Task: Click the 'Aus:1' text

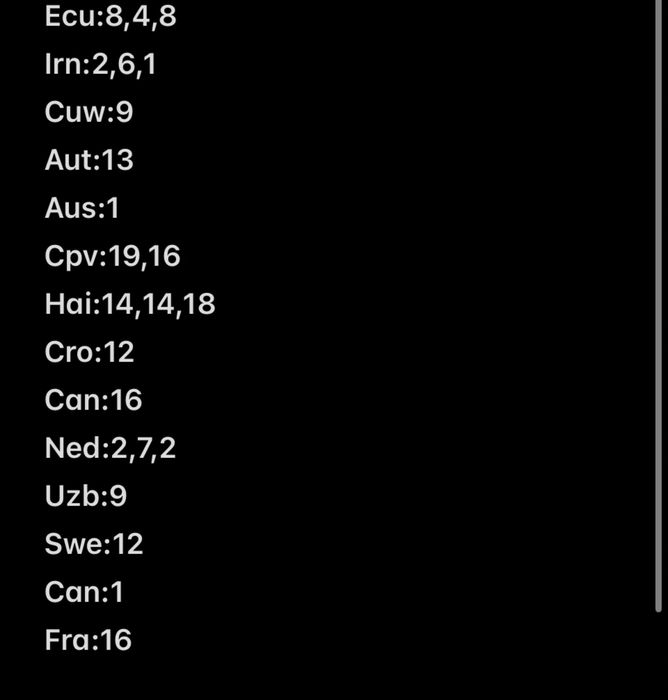Action: pos(82,208)
